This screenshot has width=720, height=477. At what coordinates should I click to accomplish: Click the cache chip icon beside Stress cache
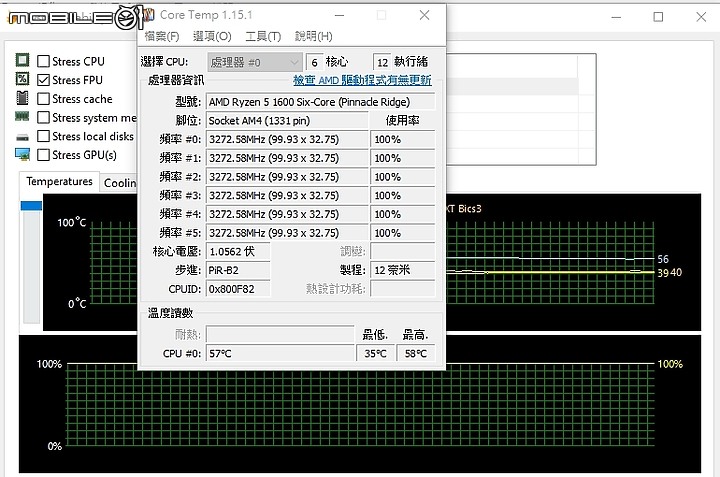[22, 98]
